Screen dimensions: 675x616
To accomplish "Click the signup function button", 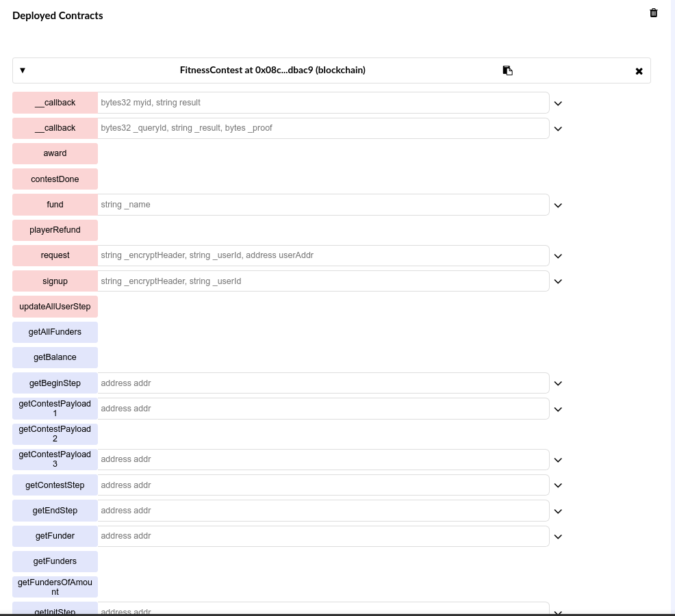I will [x=55, y=281].
